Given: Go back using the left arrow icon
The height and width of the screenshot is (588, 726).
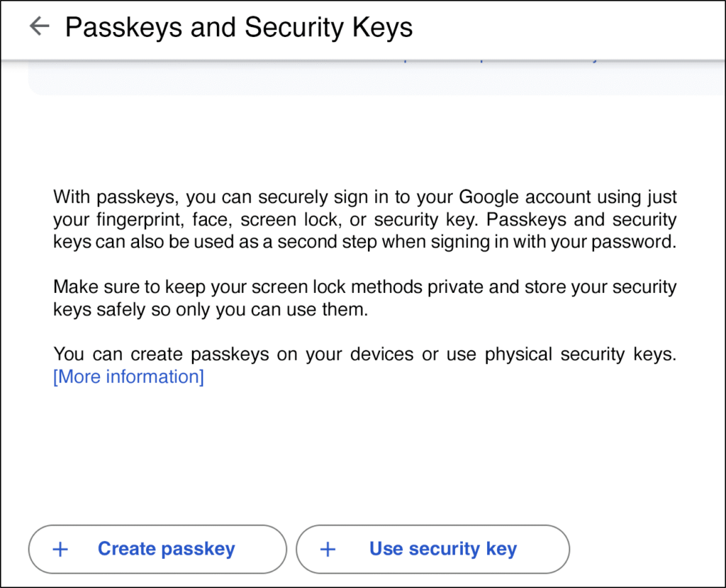Looking at the screenshot, I should (x=39, y=26).
